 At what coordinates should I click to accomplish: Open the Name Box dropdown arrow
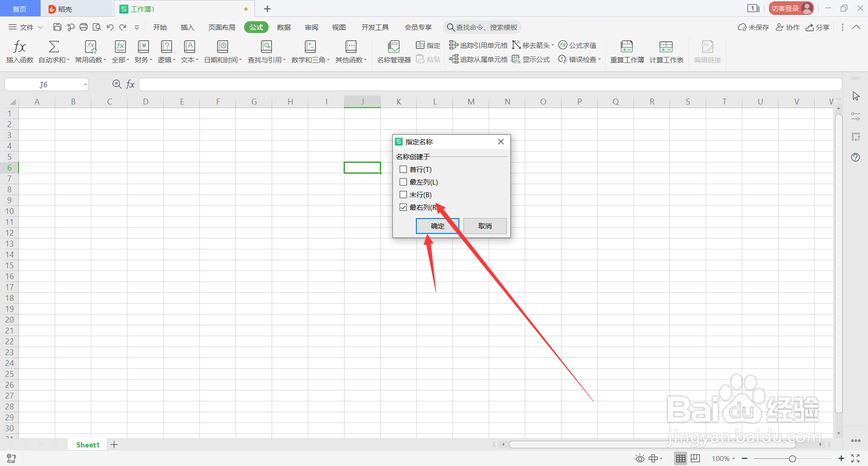pyautogui.click(x=85, y=85)
